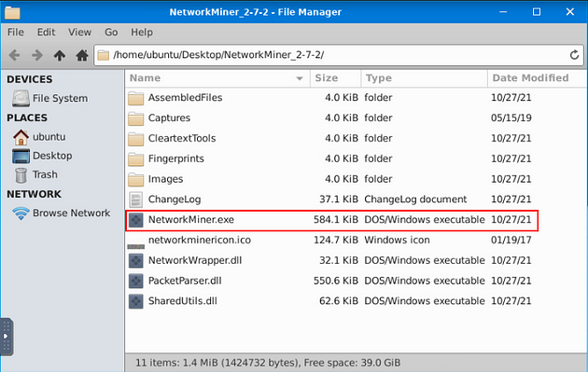588x372 pixels.
Task: Click the Desktop icon in Places
Action: click(21, 156)
